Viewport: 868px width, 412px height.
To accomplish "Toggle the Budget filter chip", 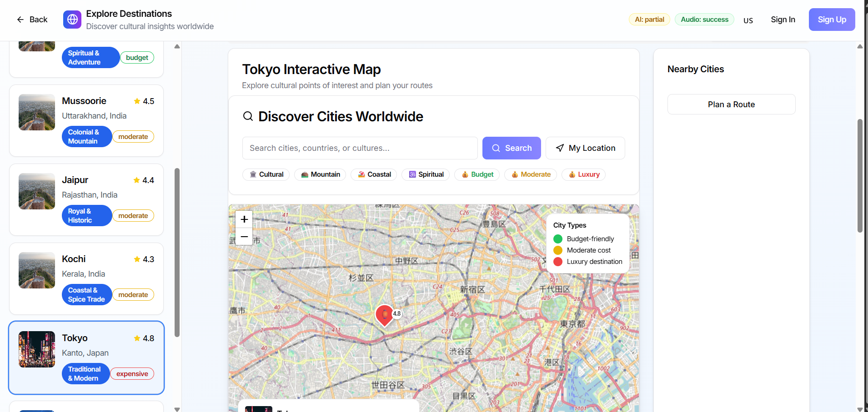I will pos(477,174).
